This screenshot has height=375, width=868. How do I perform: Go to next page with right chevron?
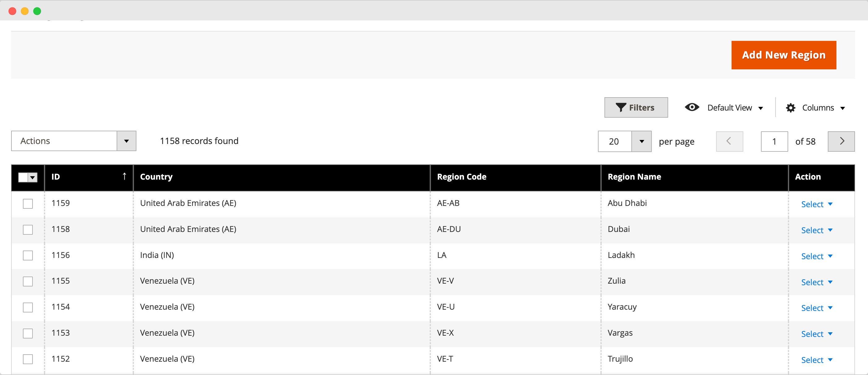click(x=841, y=141)
